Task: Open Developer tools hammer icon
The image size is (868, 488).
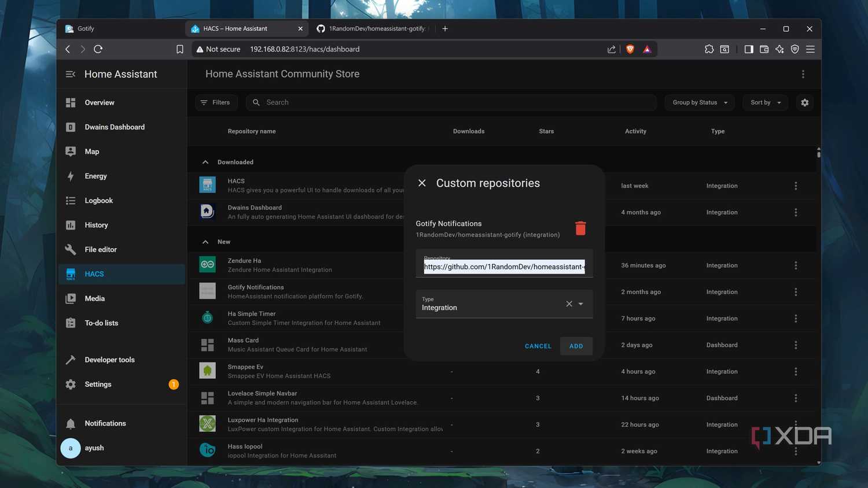Action: [x=71, y=360]
